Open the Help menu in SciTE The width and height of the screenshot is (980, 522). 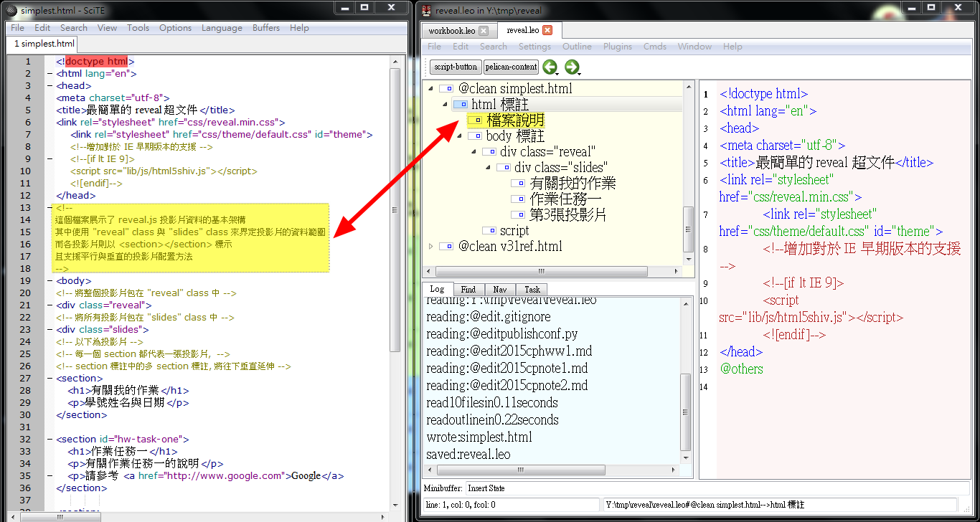click(x=299, y=28)
